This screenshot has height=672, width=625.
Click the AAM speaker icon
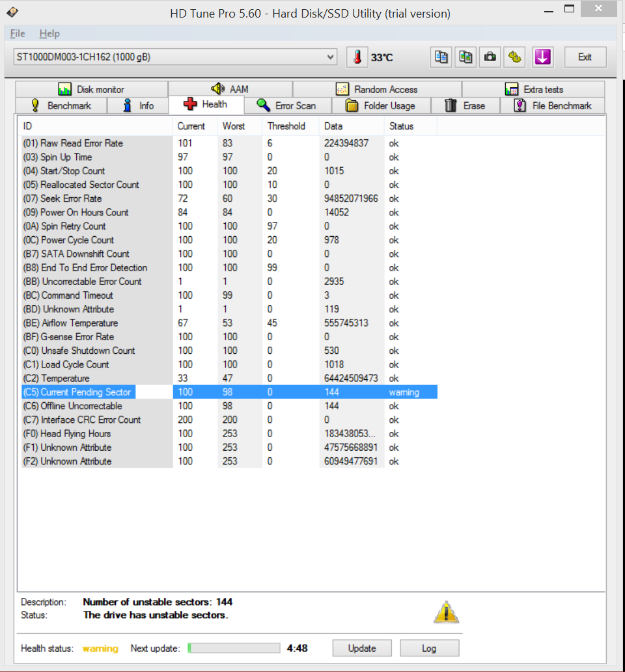coord(218,88)
